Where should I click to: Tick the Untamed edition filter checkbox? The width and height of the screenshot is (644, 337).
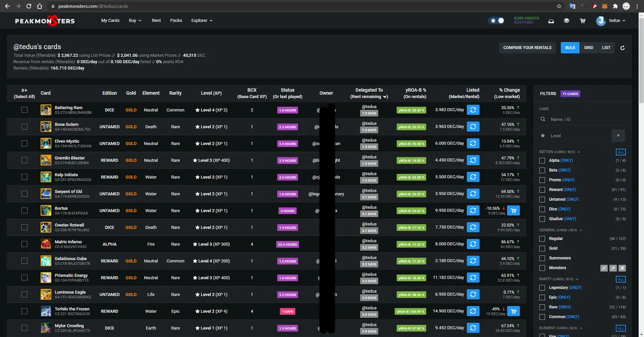point(542,199)
